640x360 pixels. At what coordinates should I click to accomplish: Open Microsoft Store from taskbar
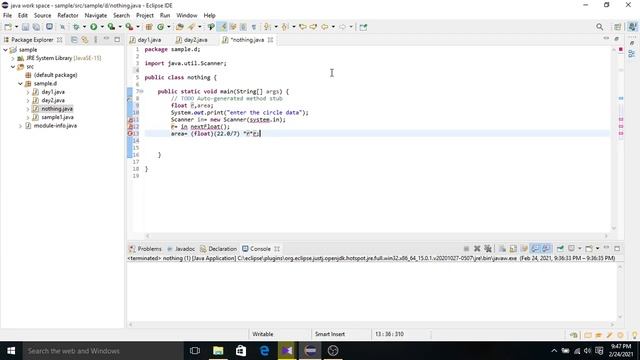pos(241,351)
